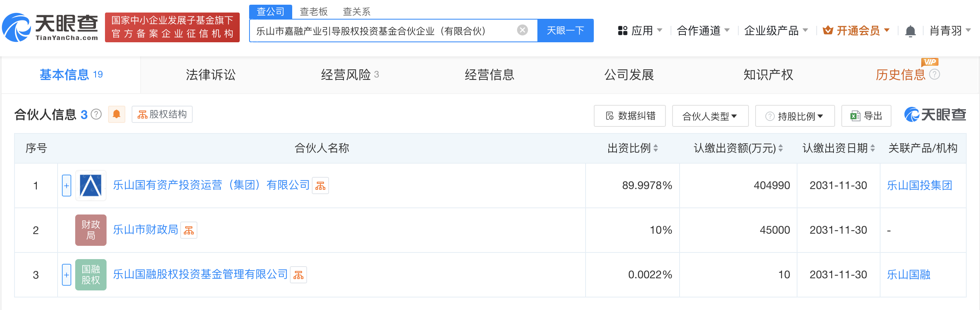Click the 序号 column header
The width and height of the screenshot is (980, 310).
pos(36,148)
